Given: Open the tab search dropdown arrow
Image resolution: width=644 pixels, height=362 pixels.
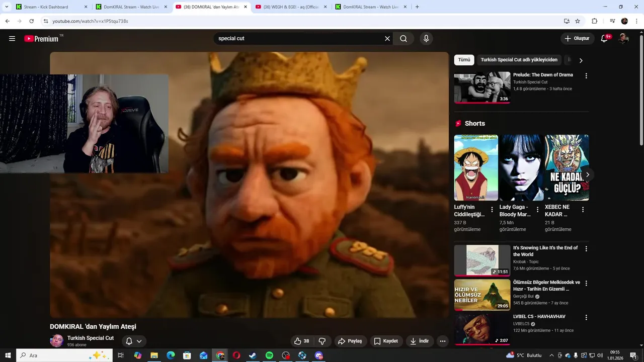Looking at the screenshot, I should tap(7, 7).
